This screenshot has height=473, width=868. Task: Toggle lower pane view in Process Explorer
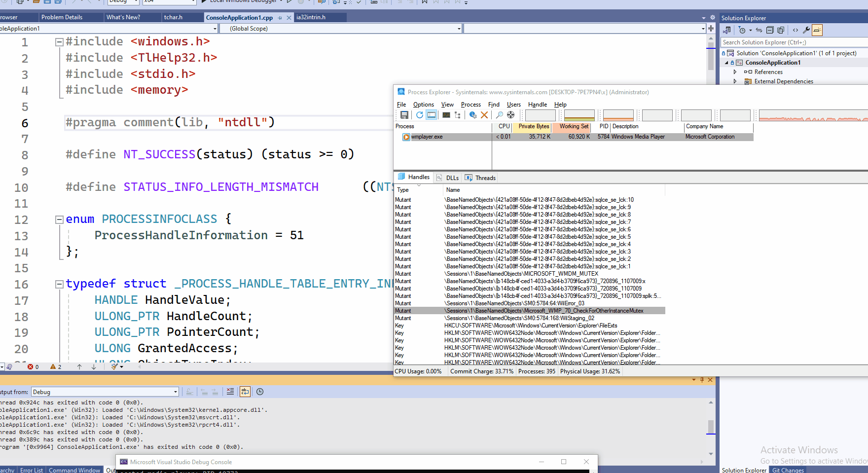(x=432, y=115)
